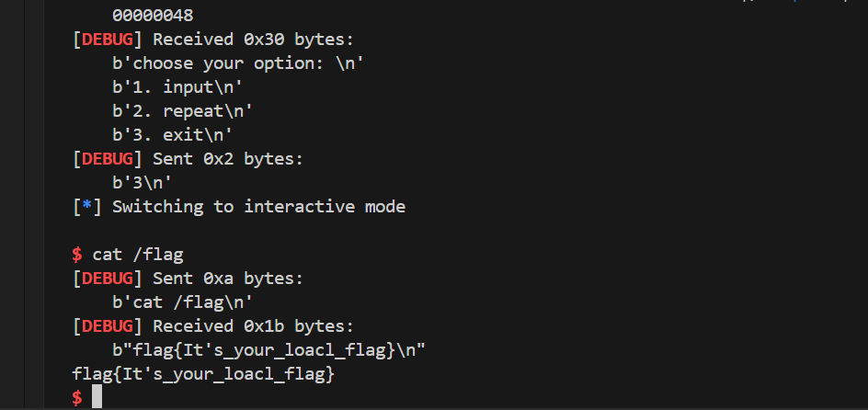
Task: Click the 'choose your option' output line
Action: click(x=238, y=63)
